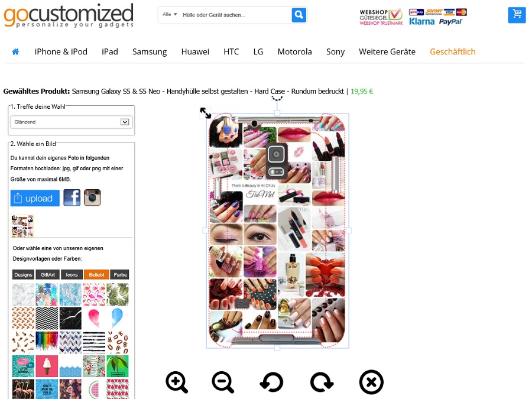This screenshot has height=399, width=532.
Task: Click the blue search magnifier button
Action: (x=299, y=15)
